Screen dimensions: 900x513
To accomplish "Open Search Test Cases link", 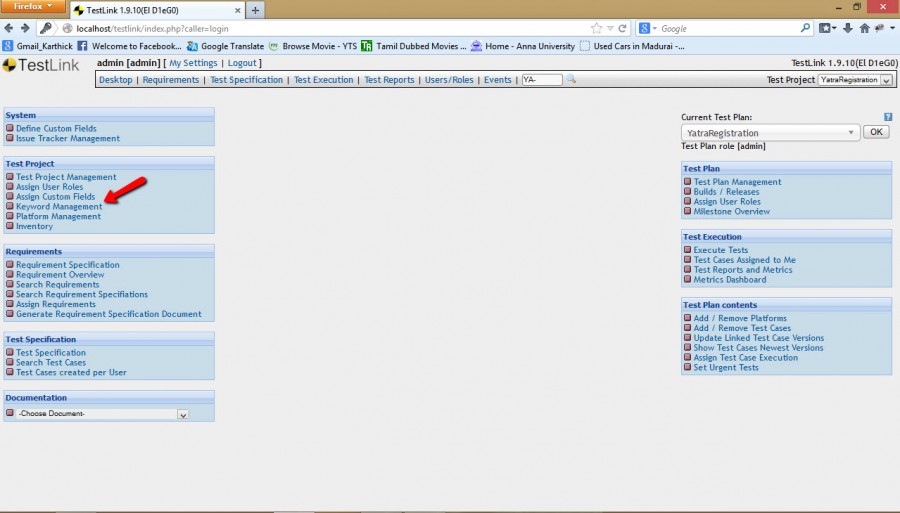I will [51, 362].
